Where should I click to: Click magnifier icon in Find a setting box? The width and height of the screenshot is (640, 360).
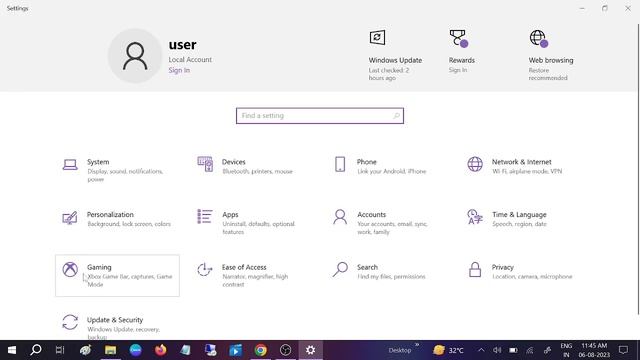396,116
